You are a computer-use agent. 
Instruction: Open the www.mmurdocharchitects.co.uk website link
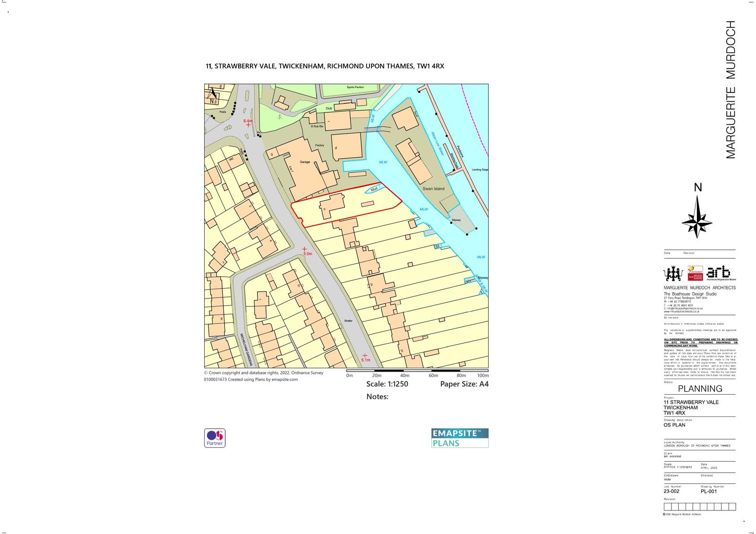(x=682, y=312)
